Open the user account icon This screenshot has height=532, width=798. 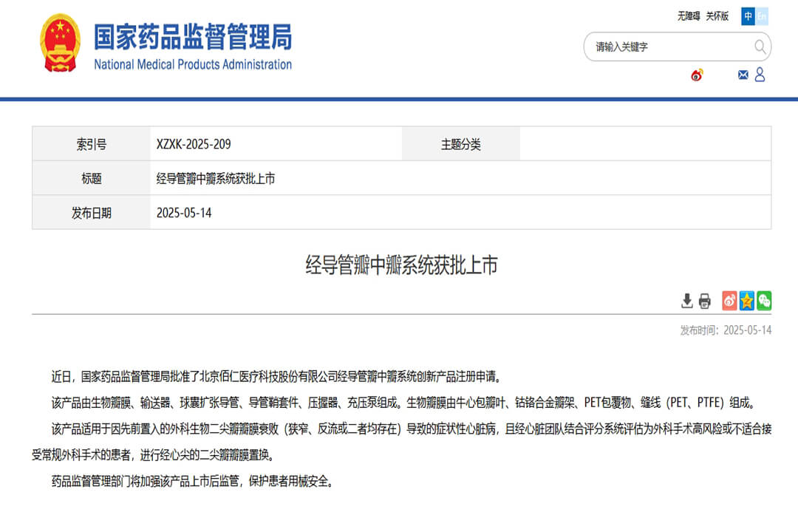click(760, 75)
